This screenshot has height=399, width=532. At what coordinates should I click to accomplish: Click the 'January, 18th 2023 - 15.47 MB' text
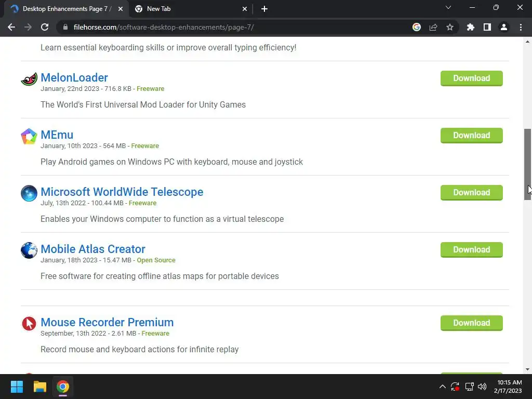(86, 260)
